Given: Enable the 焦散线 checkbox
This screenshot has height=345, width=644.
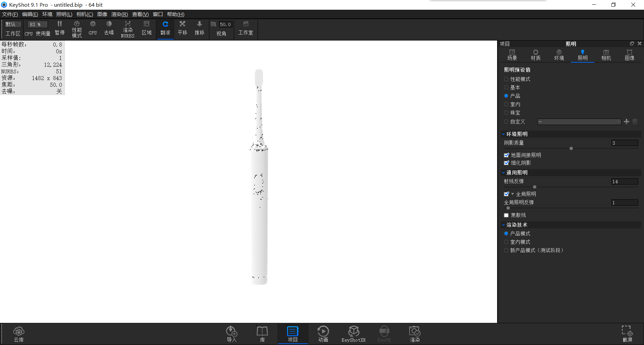Looking at the screenshot, I should pos(506,215).
